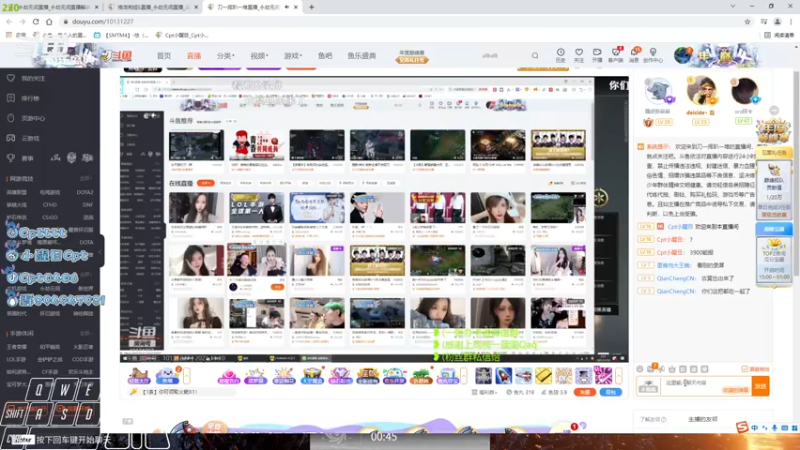This screenshot has width=800, height=450.
Task: Click the Sogou input method tray icon
Action: tap(742, 427)
